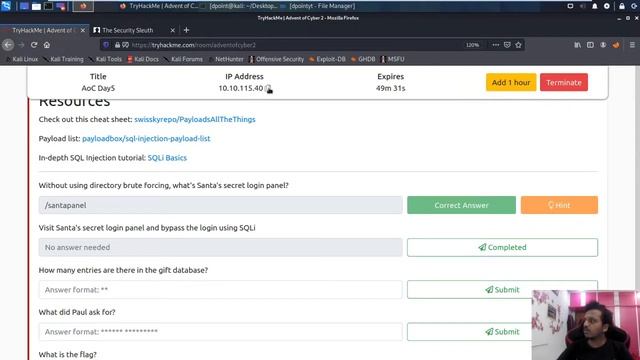Switch to TryHackMe Advent of Cyber tab
The image size is (640, 360).
[44, 30]
